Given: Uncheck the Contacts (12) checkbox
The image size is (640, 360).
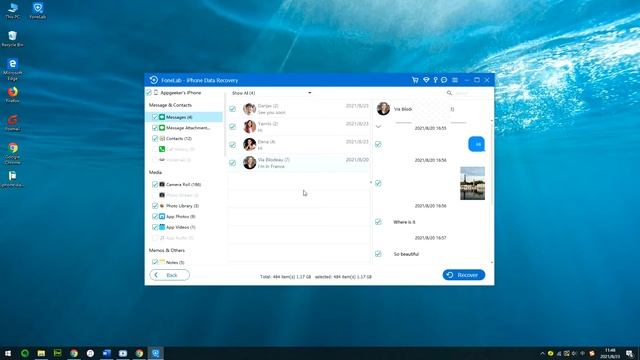Looking at the screenshot, I should click(x=155, y=138).
